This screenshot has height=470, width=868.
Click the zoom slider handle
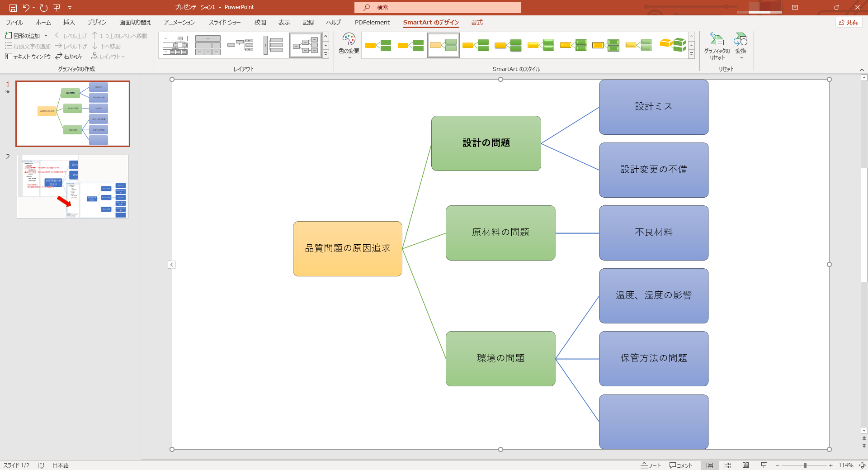click(805, 465)
